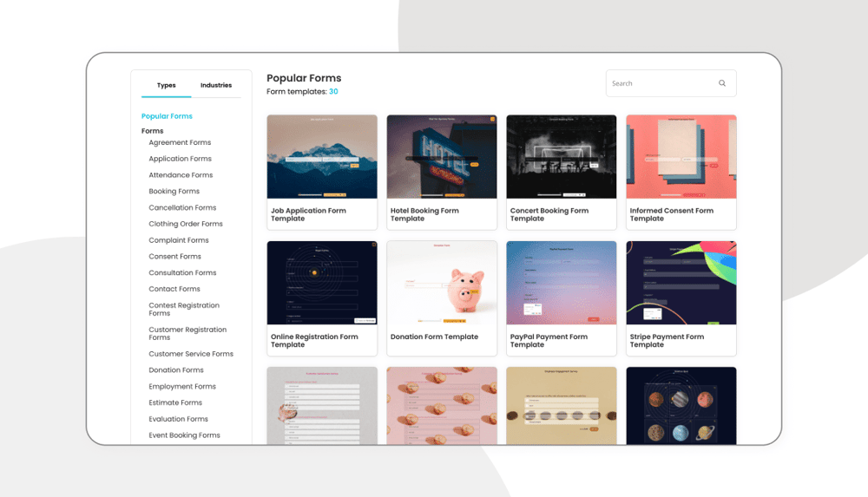Select Application Forms category
The image size is (868, 497).
click(180, 159)
